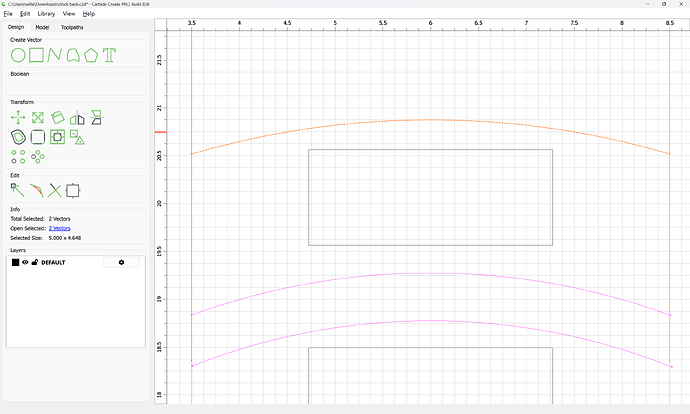Choose the Polyline drawing tool
Image resolution: width=690 pixels, height=414 pixels.
tap(55, 55)
